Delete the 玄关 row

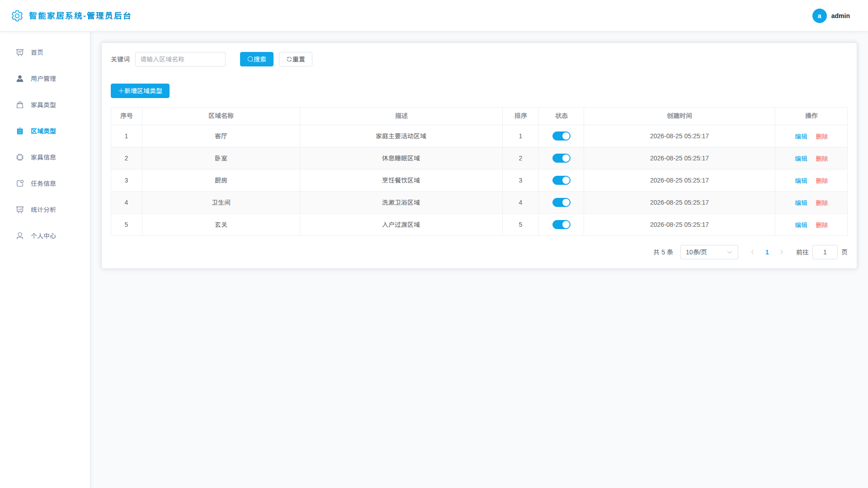pos(822,225)
